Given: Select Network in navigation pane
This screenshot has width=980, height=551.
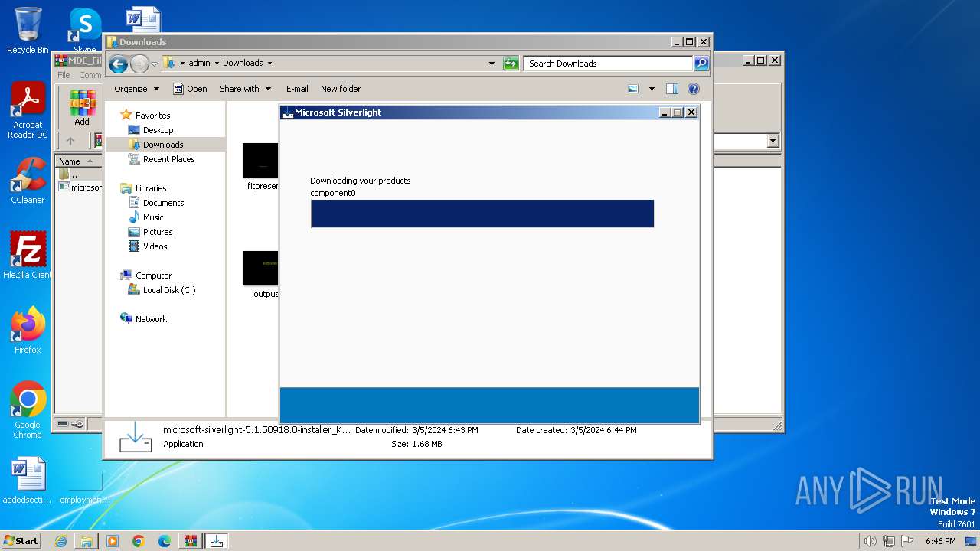Looking at the screenshot, I should [x=151, y=319].
